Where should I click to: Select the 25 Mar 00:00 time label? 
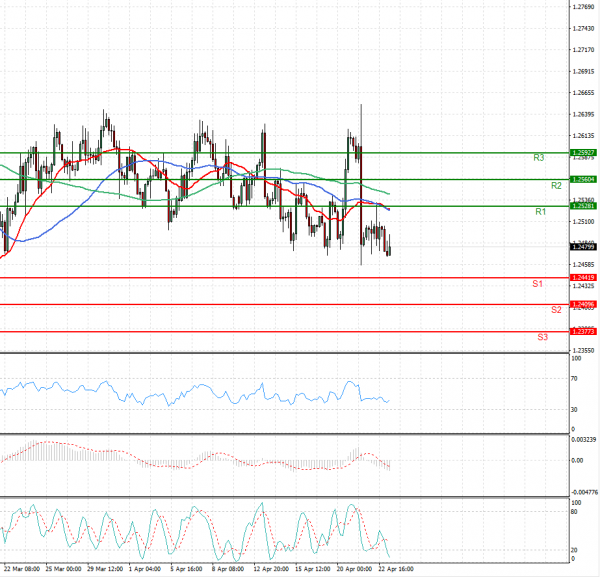coord(64,569)
